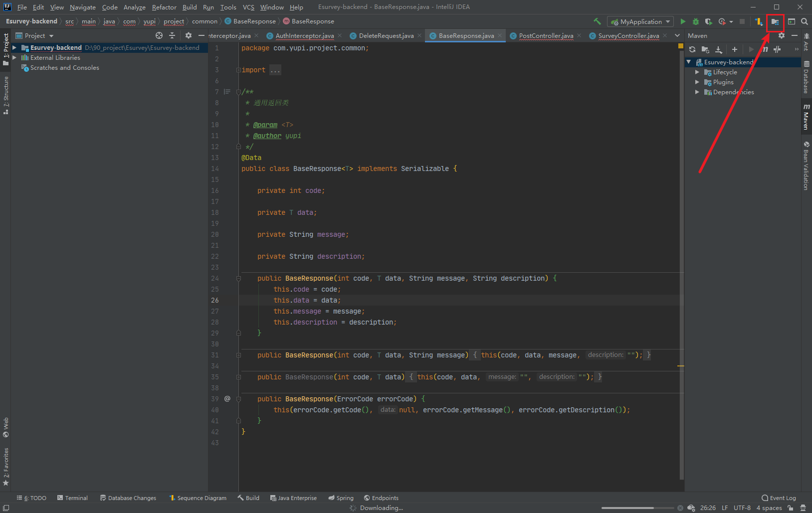Toggle the Web tool window stripe
The width and height of the screenshot is (812, 513).
click(6, 428)
